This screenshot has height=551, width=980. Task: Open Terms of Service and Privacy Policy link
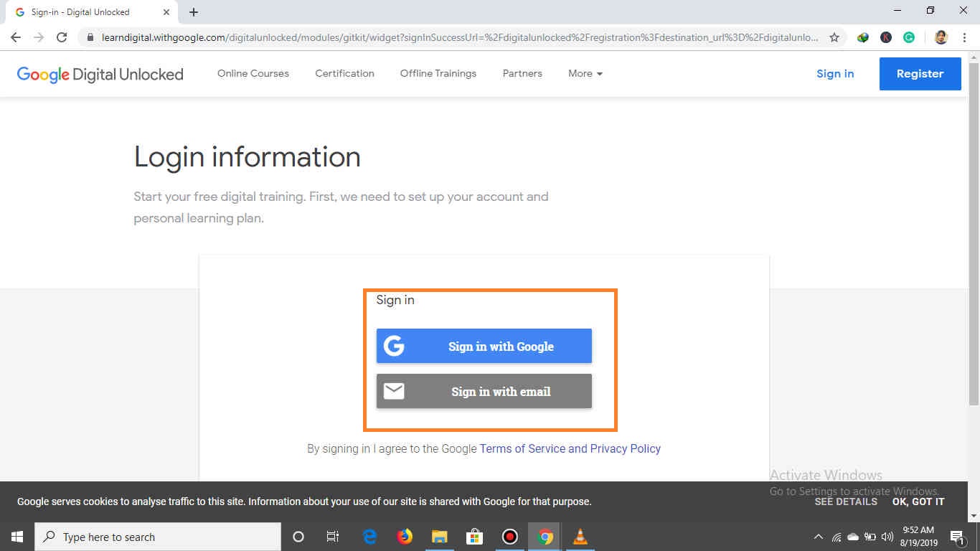[x=570, y=448]
